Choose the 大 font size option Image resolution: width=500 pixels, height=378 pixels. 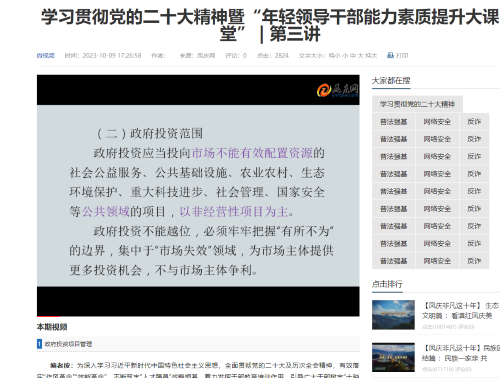click(360, 55)
